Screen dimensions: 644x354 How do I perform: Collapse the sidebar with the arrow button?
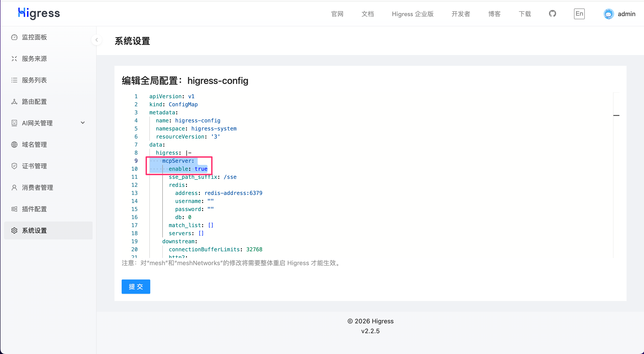pyautogui.click(x=97, y=40)
